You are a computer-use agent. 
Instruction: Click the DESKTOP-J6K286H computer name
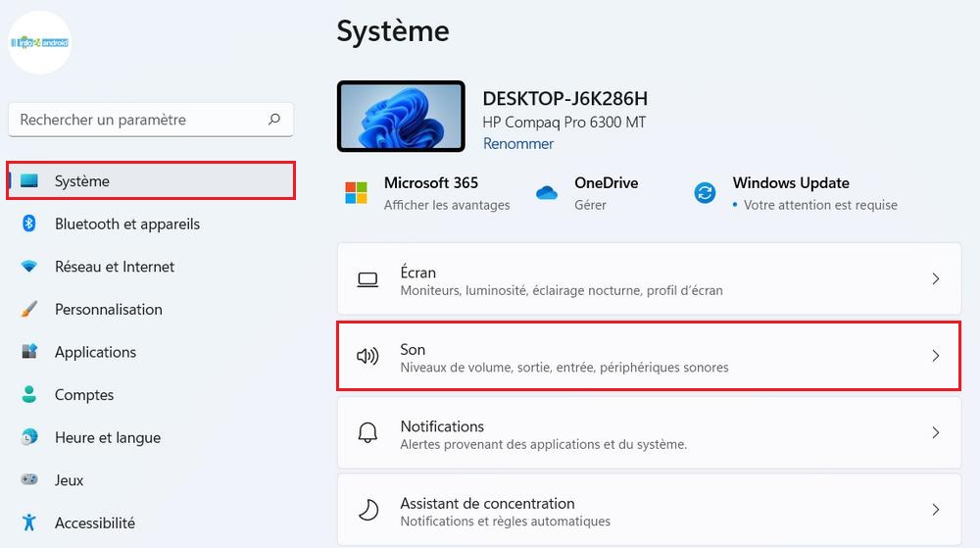coord(565,99)
